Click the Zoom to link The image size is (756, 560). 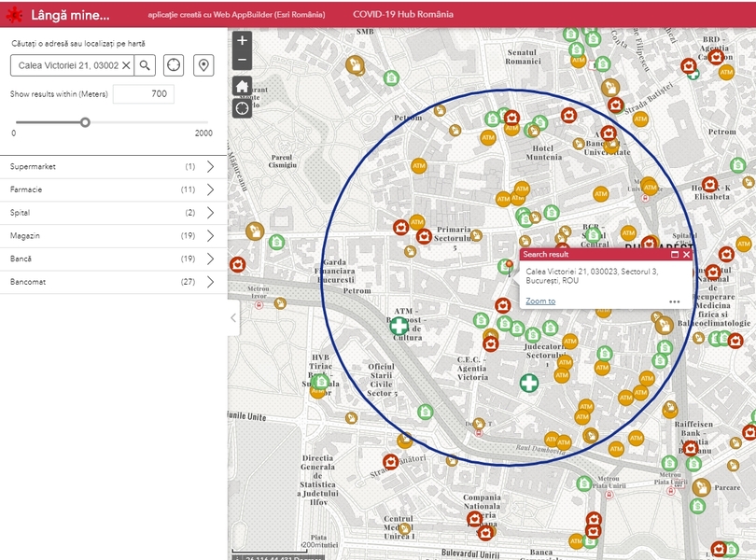(x=540, y=301)
